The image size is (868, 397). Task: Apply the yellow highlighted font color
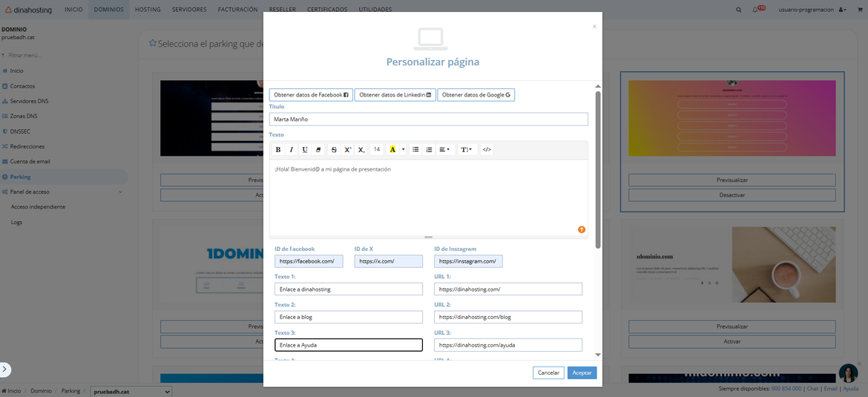click(392, 149)
